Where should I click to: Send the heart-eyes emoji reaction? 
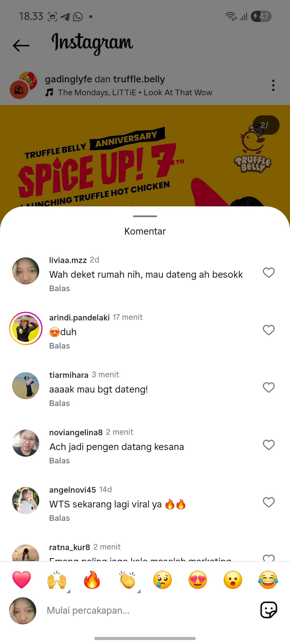point(198,580)
